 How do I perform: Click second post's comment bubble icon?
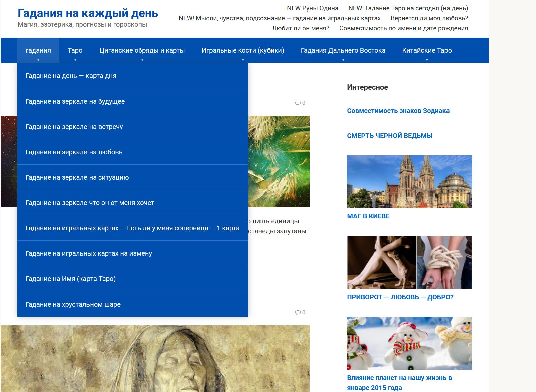(298, 313)
